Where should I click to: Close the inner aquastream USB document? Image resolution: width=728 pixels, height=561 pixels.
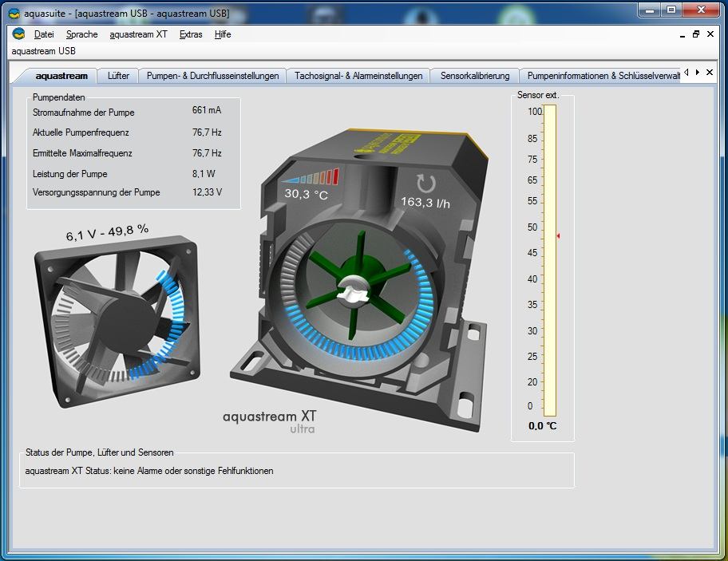tap(710, 34)
